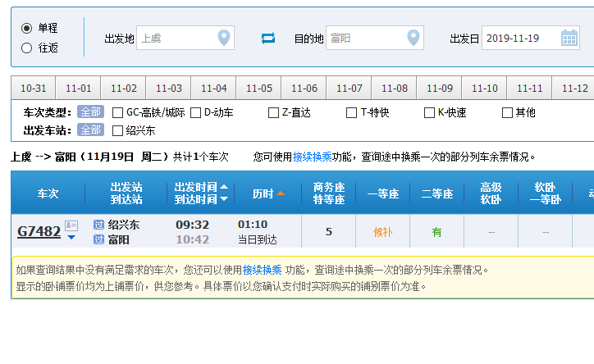Click the 09:32 departure time
This screenshot has height=364, width=594.
coord(193,225)
